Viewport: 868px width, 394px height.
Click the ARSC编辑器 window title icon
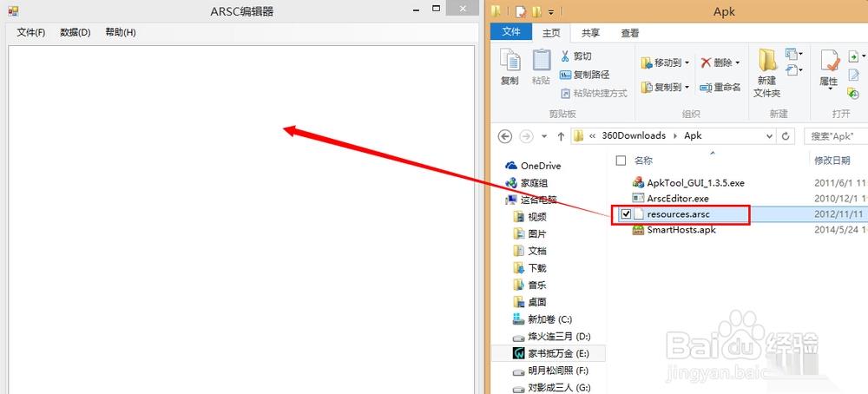tap(13, 11)
